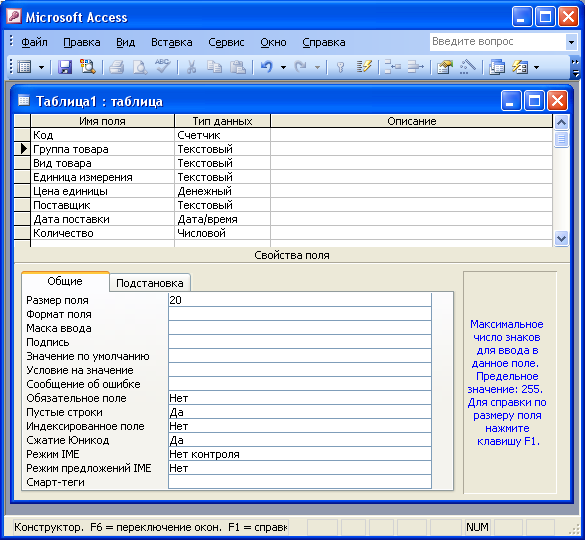The height and width of the screenshot is (540, 585).
Task: Click the Save diskette icon in toolbar
Action: point(65,67)
